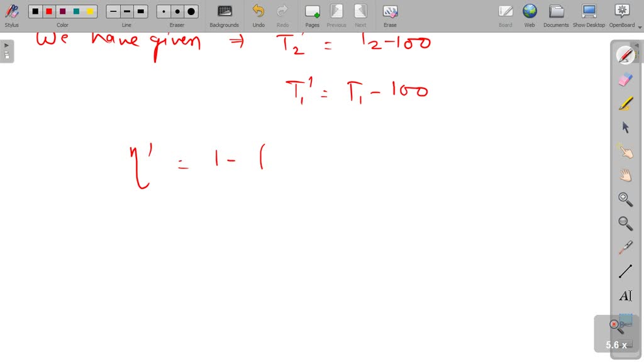Zoom out with the magnifier tool
This screenshot has height=362, width=644.
click(x=625, y=222)
